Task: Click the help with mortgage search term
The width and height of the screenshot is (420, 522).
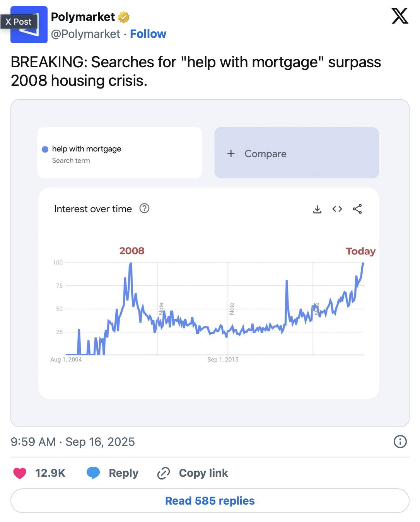Action: 87,149
